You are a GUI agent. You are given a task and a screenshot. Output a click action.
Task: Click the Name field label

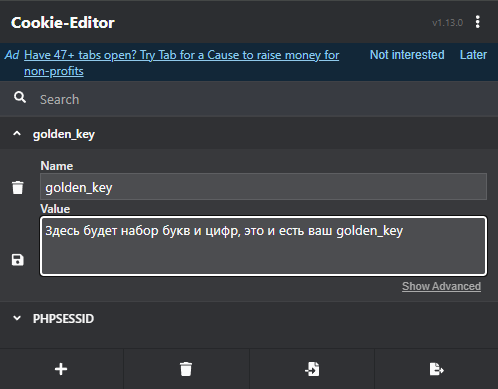(x=57, y=166)
